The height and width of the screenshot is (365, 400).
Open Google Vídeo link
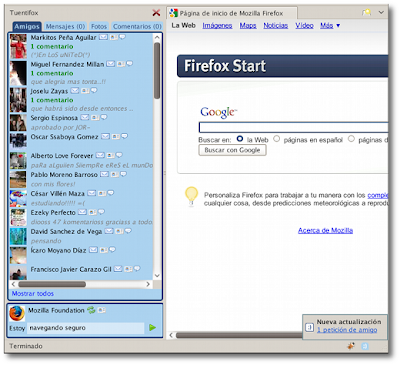[304, 25]
